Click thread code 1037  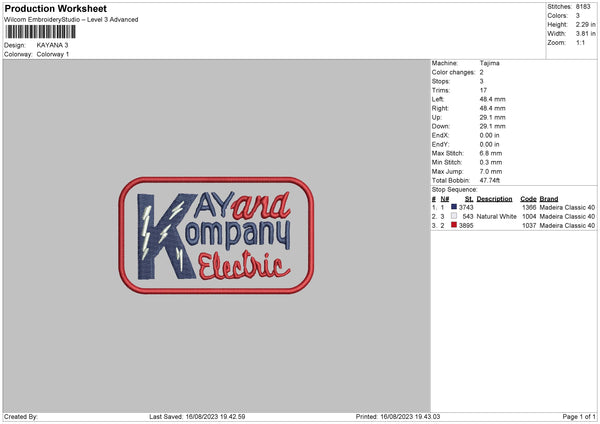pyautogui.click(x=529, y=226)
